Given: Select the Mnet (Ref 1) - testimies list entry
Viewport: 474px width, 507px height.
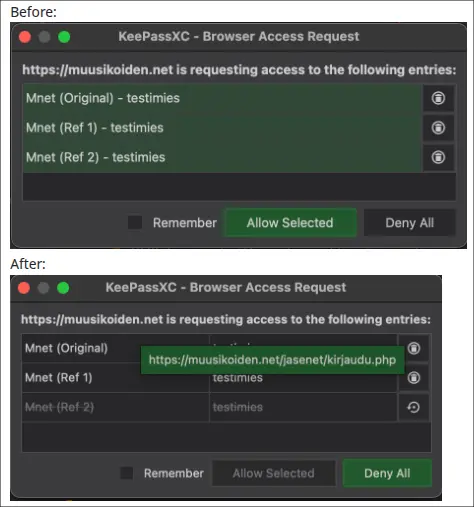Looking at the screenshot, I should [222, 128].
